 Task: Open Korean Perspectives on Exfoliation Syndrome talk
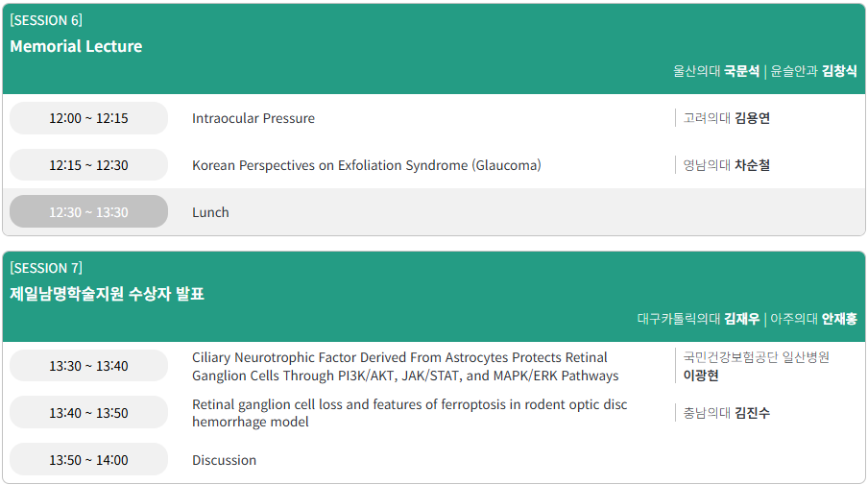point(366,165)
